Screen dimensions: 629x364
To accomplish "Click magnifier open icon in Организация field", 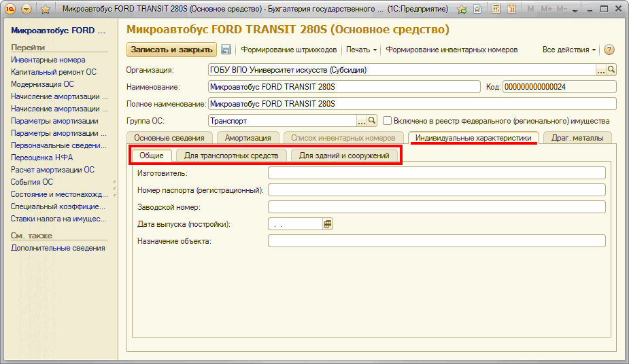I will pyautogui.click(x=611, y=70).
